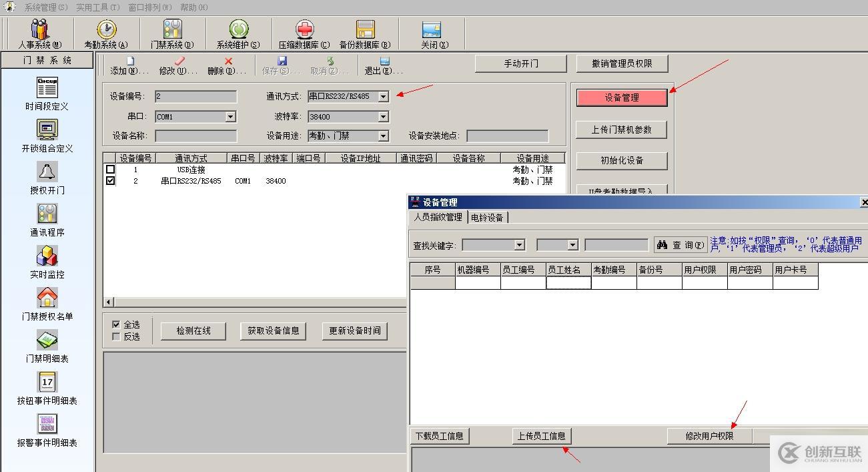Viewport: 868px width, 472px height.
Task: Expand the 波特率 38400 dropdown
Action: point(383,117)
